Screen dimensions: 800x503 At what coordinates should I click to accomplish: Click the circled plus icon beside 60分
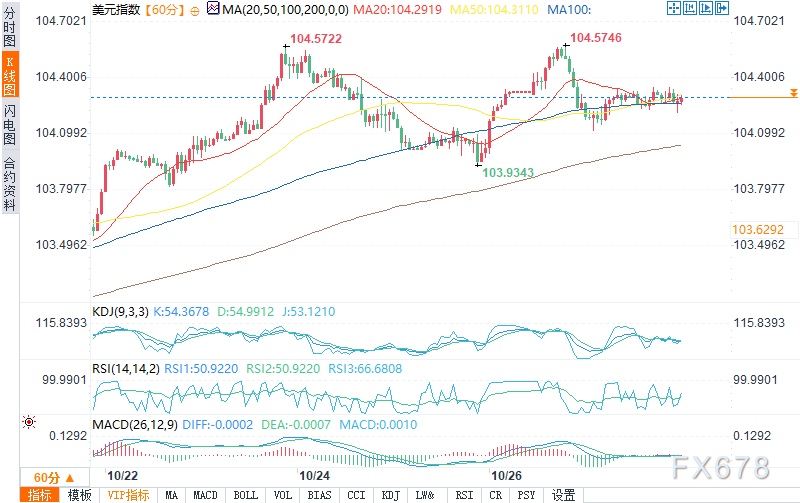194,9
